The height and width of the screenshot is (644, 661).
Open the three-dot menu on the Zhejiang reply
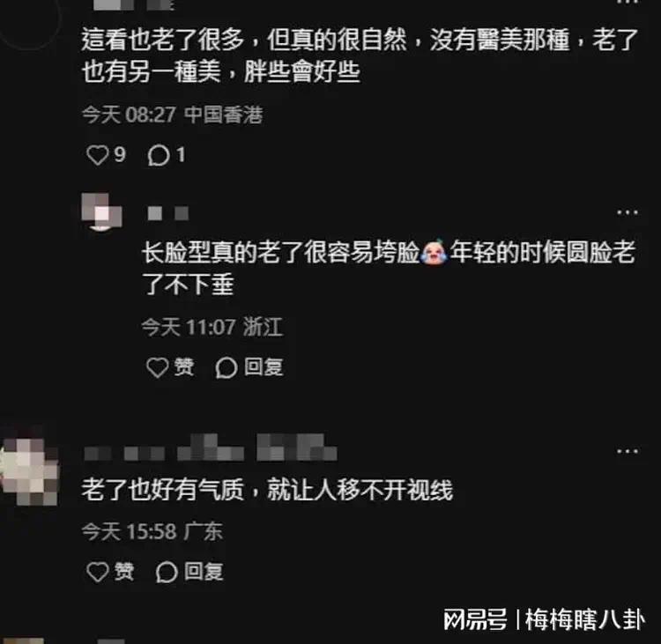click(628, 212)
